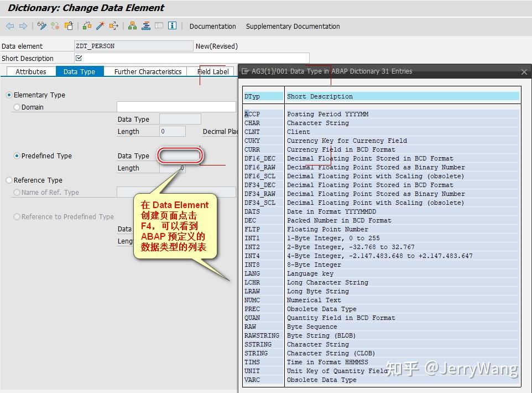Switch to the Attributes tab
The height and width of the screenshot is (393, 532).
coord(30,71)
